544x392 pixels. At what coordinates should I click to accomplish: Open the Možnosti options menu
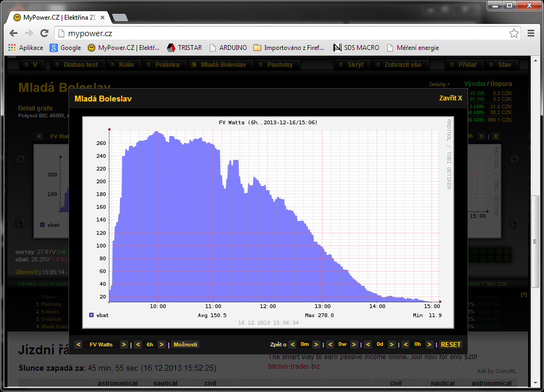tap(185, 344)
